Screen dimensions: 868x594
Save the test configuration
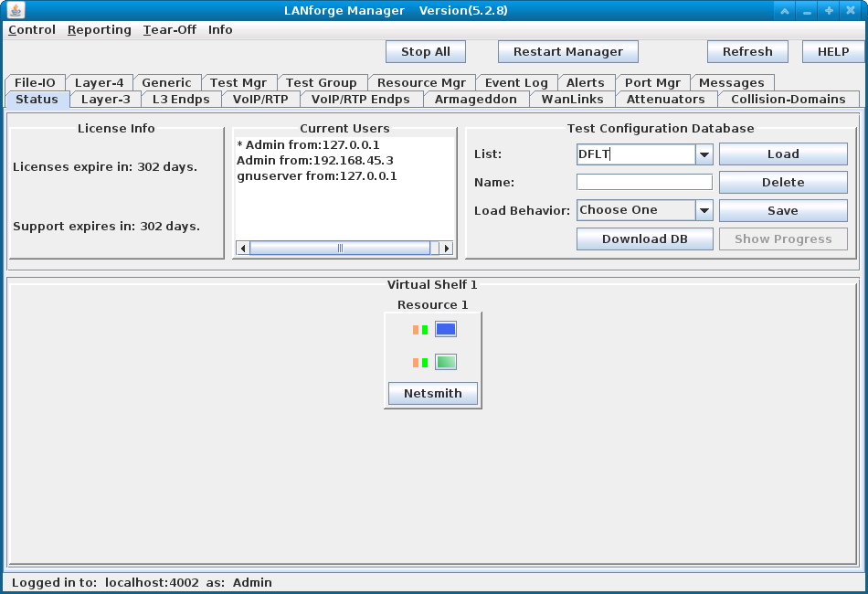[x=783, y=210]
